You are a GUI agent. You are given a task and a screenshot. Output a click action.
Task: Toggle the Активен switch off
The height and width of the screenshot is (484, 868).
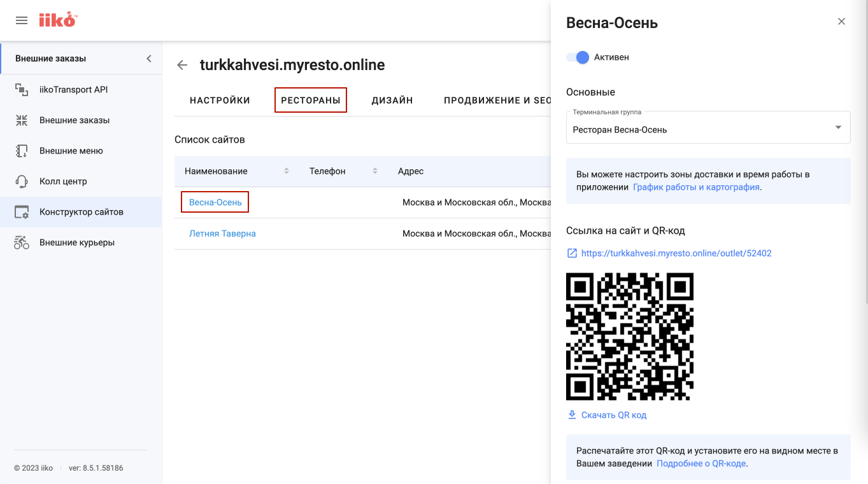click(x=578, y=57)
